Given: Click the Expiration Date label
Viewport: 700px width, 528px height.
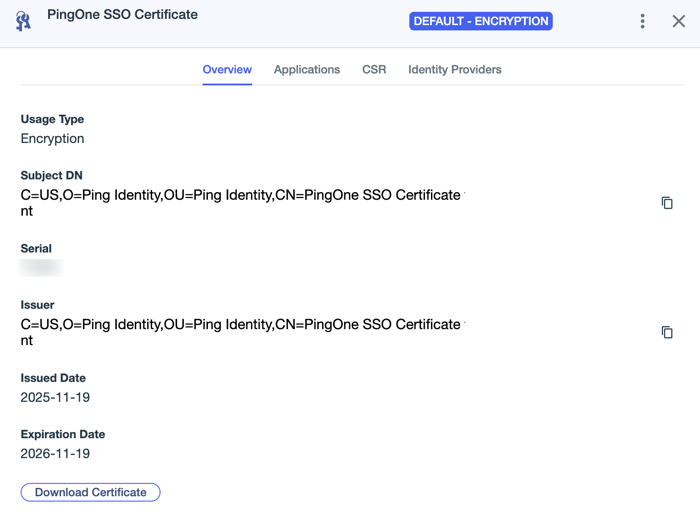Looking at the screenshot, I should 63,434.
